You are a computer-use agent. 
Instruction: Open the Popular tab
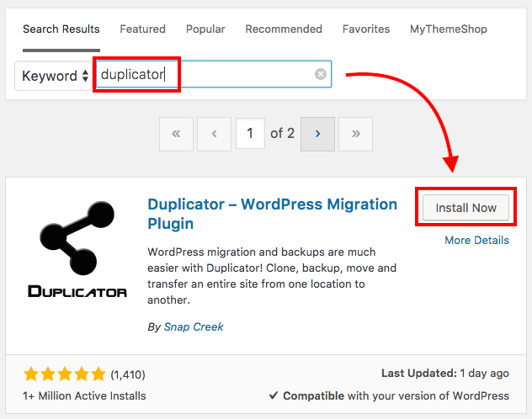[x=205, y=29]
